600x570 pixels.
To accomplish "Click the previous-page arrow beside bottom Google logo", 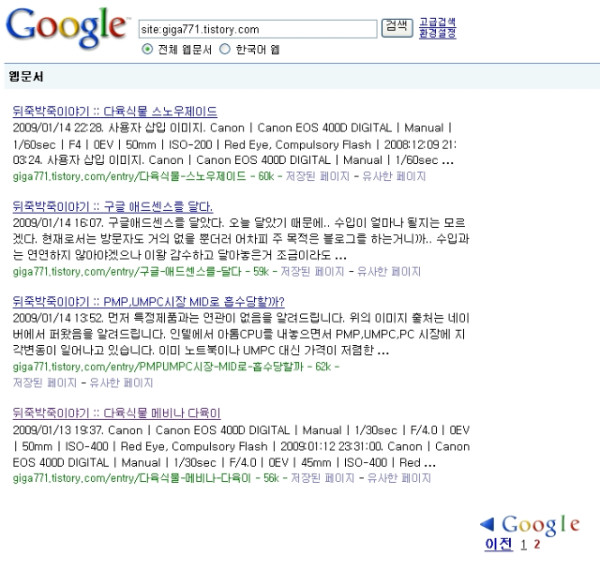I will pyautogui.click(x=487, y=524).
